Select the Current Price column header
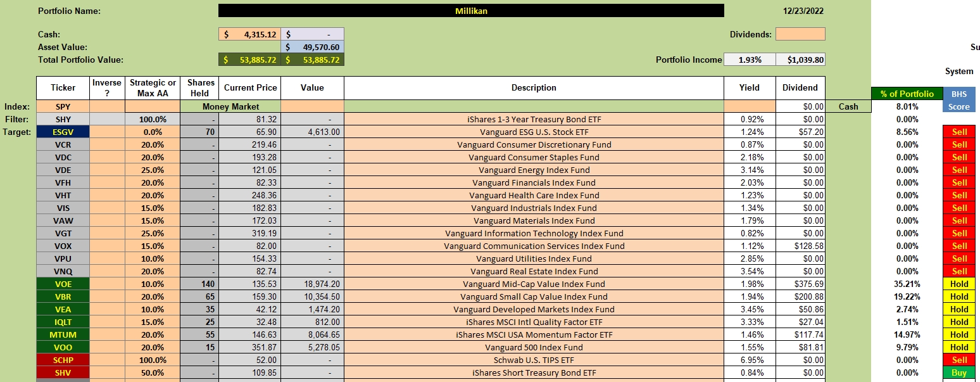980x382 pixels. (x=249, y=88)
